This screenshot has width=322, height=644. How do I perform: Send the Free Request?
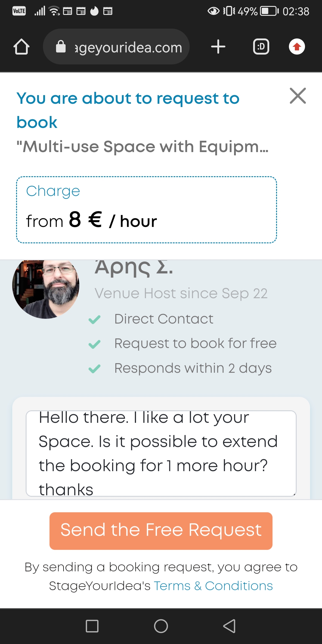[161, 531]
